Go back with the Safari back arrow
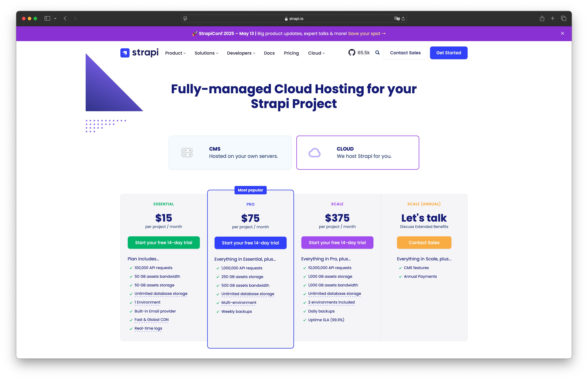 65,19
